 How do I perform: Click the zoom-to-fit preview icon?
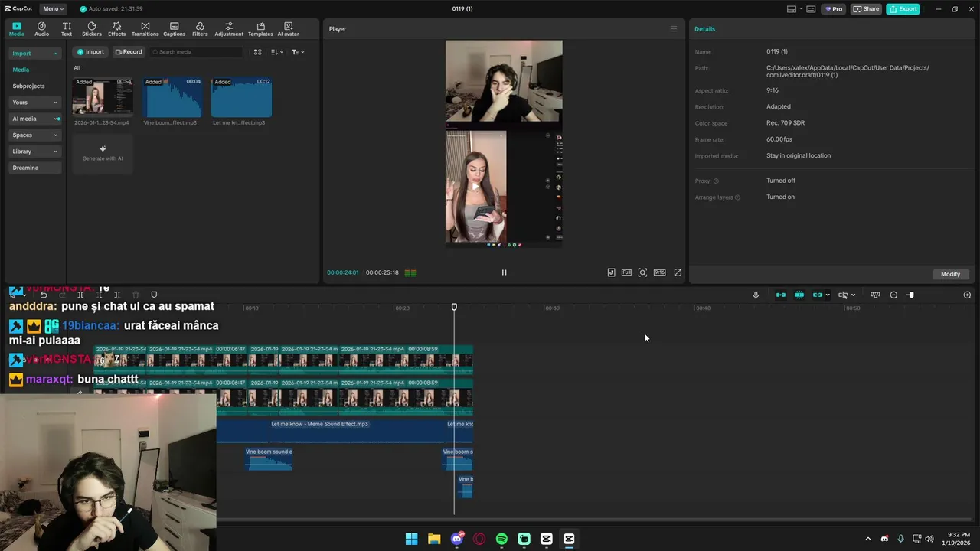coord(642,272)
